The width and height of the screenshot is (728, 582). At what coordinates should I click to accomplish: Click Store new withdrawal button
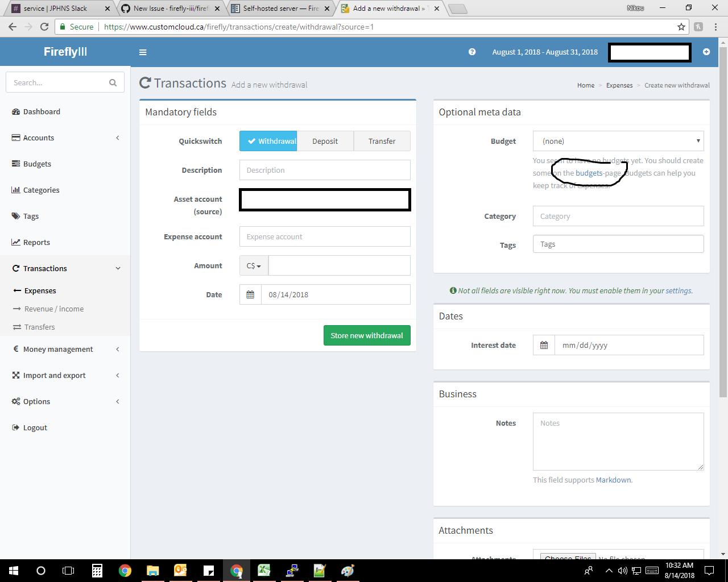point(367,335)
